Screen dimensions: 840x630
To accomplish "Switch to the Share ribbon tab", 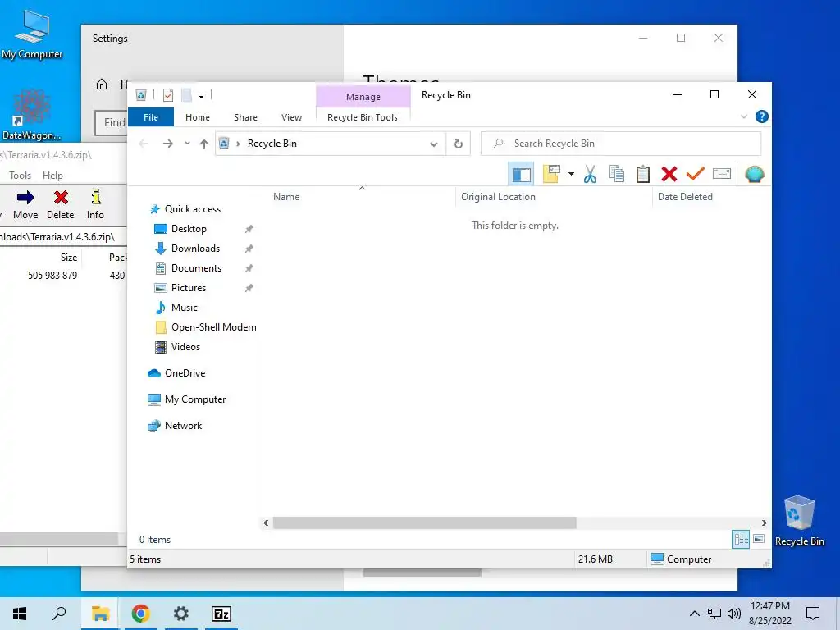I will 245,117.
